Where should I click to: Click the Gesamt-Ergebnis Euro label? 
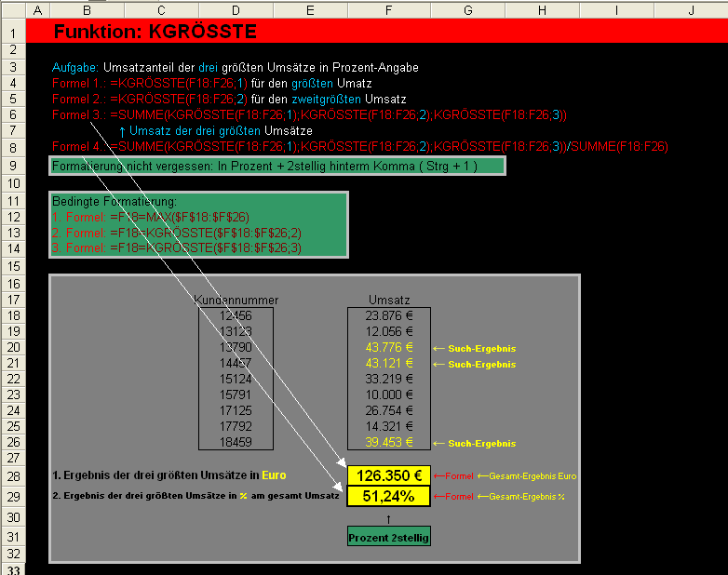pos(533,476)
